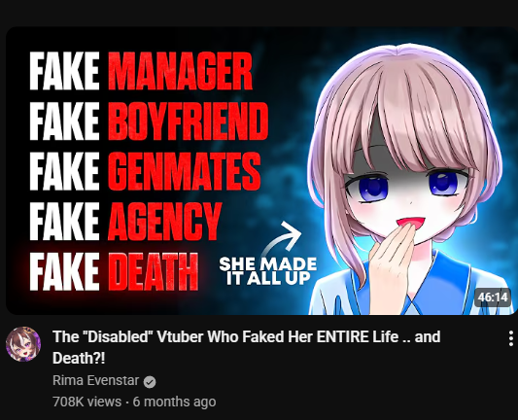Viewport: 518px width, 420px height.
Task: Open the Rima Evenstar channel name link
Action: click(x=95, y=380)
